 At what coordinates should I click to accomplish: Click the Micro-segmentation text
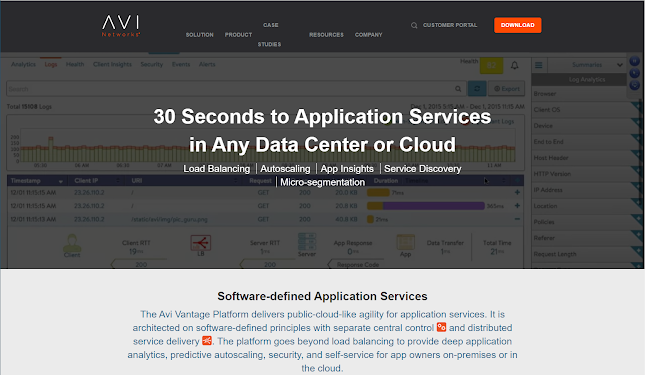point(322,182)
